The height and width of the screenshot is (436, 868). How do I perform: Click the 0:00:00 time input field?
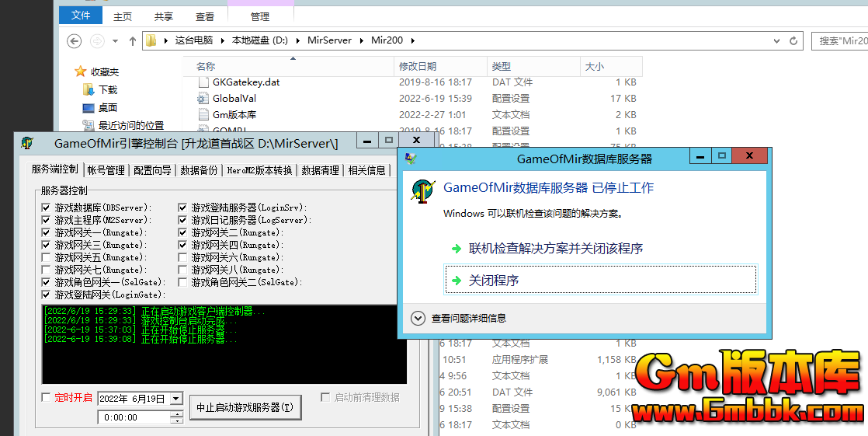[135, 417]
